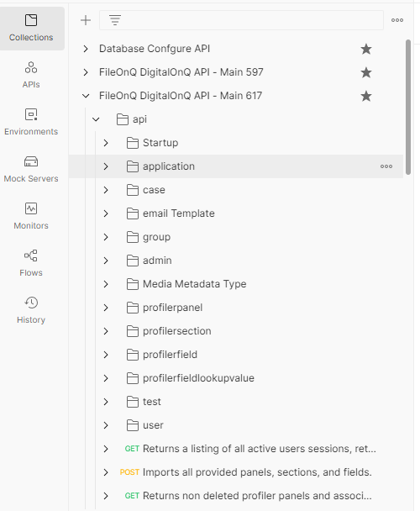Click the plus icon to create new collection
Image resolution: width=420 pixels, height=511 pixels.
[x=86, y=20]
